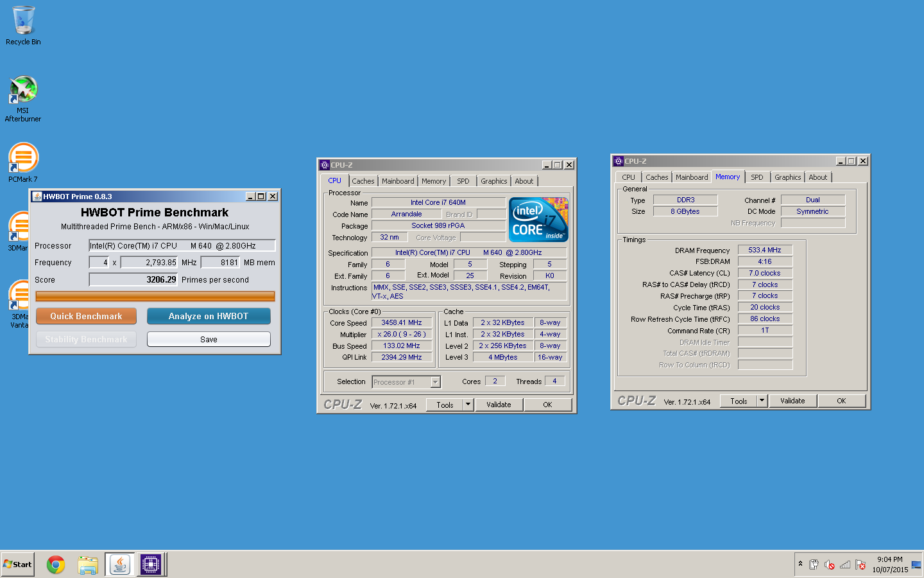Select Caches tab in right CPU-Z window

[x=657, y=177]
